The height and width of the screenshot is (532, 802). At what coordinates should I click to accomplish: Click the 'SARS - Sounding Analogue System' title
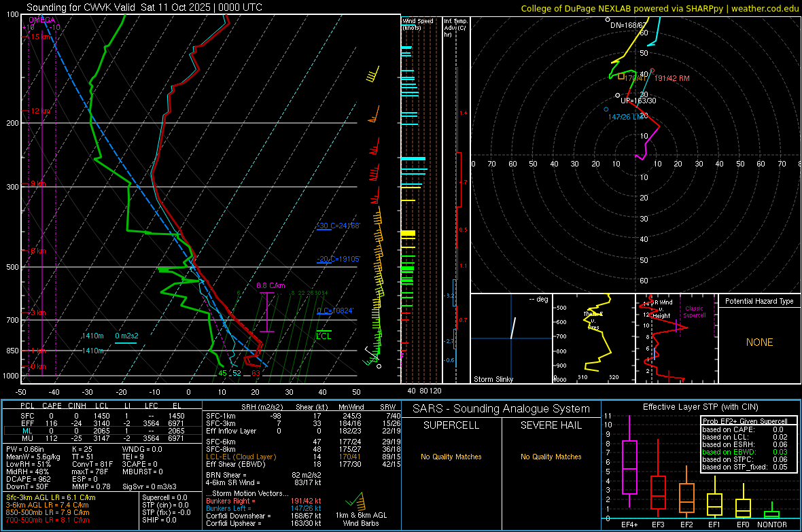501,409
